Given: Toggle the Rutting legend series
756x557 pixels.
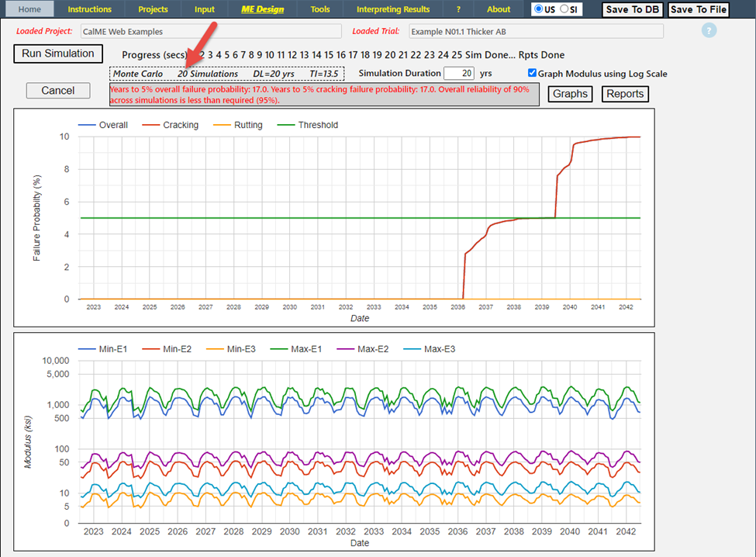Looking at the screenshot, I should (247, 125).
